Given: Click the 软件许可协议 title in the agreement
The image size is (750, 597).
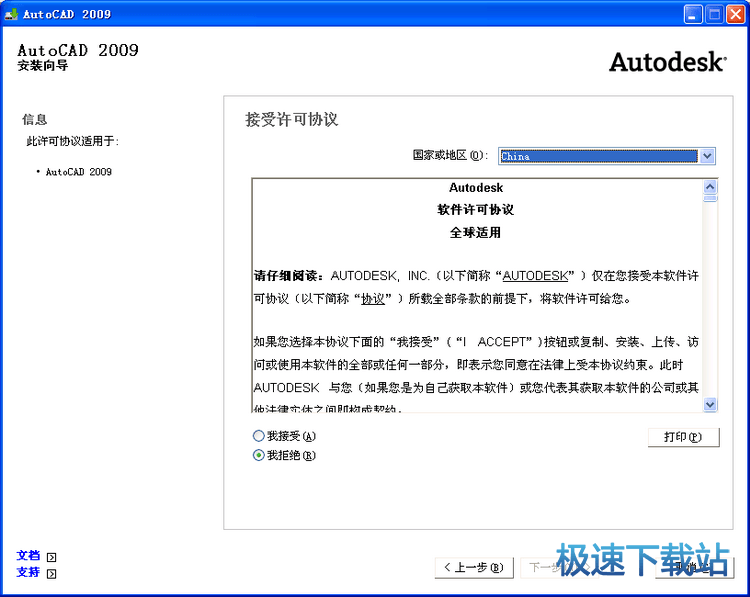Looking at the screenshot, I should coord(475,210).
